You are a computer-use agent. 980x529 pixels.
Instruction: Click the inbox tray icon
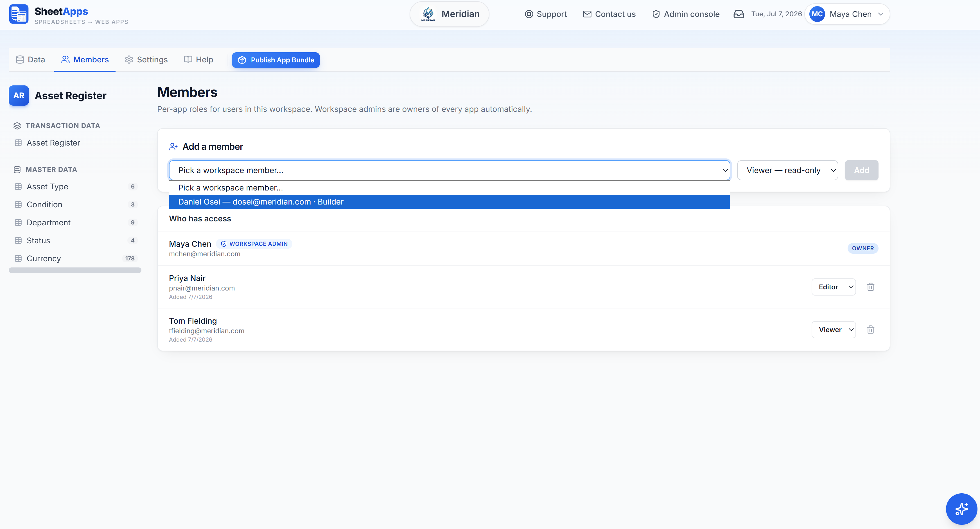[739, 14]
